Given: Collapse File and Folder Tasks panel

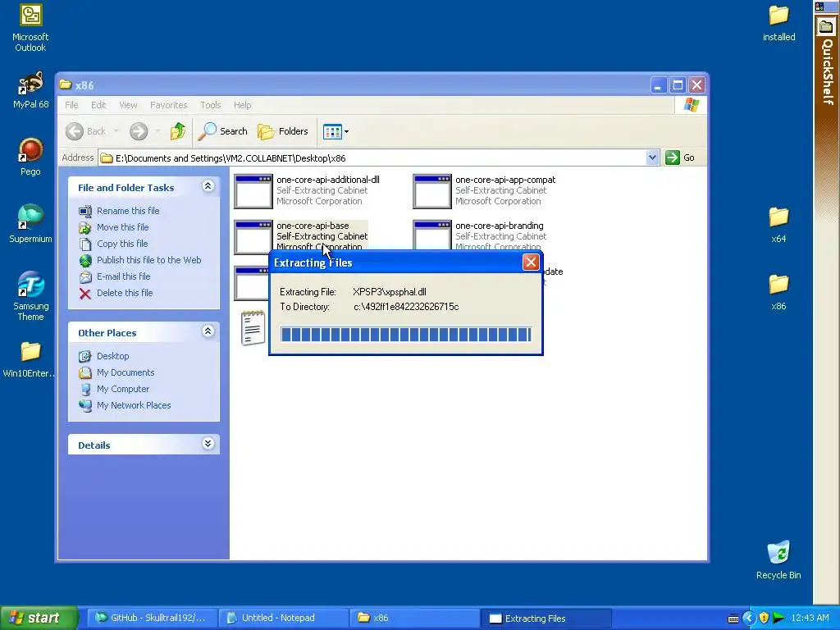Looking at the screenshot, I should (208, 186).
